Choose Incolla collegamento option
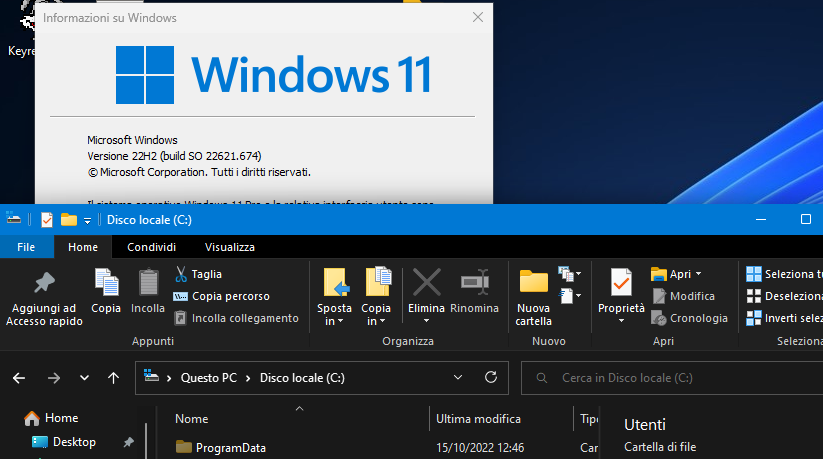 point(236,318)
